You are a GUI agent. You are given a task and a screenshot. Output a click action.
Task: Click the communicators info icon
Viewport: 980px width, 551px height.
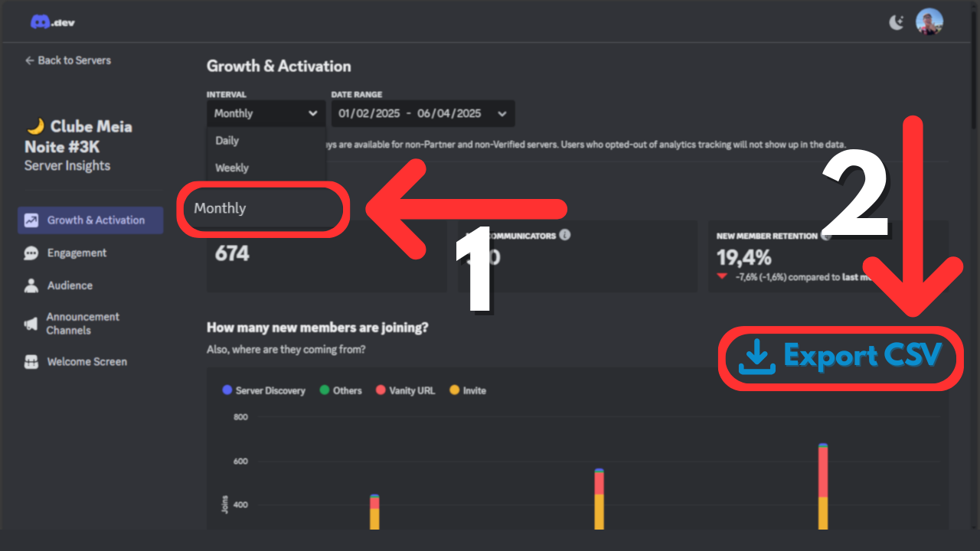point(564,235)
